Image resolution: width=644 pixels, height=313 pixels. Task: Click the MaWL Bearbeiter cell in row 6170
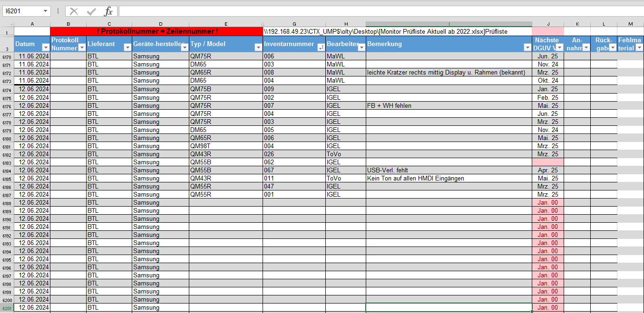tap(345, 56)
